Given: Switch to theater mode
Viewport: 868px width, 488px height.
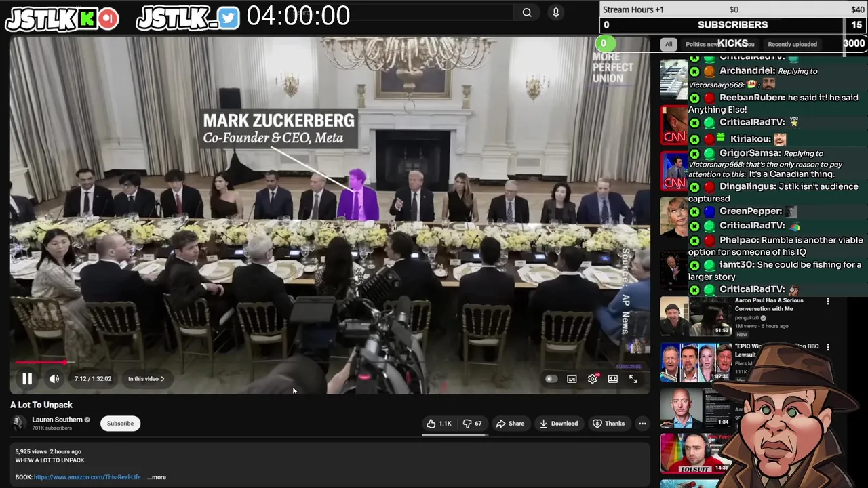Looking at the screenshot, I should tap(613, 379).
